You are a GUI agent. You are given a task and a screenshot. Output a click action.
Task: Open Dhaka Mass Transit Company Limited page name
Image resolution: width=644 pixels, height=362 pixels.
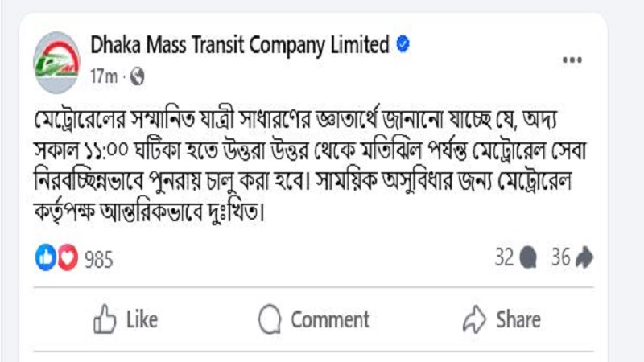[x=238, y=45]
